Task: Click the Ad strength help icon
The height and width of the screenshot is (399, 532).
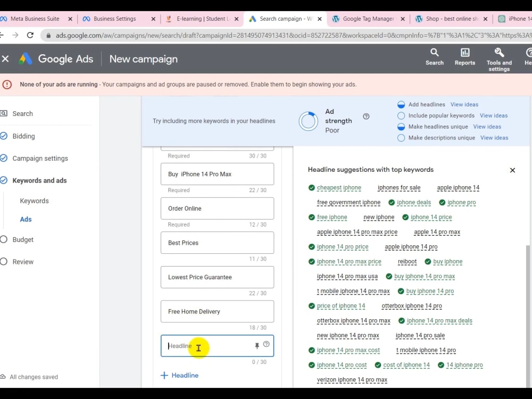Action: [x=366, y=117]
